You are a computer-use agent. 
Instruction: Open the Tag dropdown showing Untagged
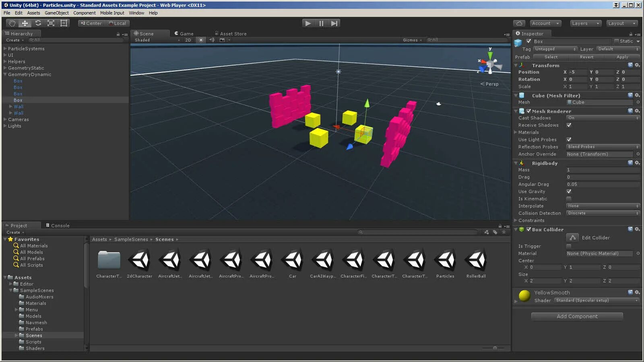coord(555,49)
